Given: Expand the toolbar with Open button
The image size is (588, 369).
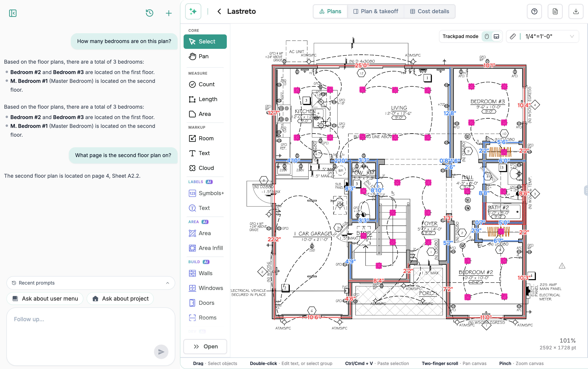Looking at the screenshot, I should 205,347.
